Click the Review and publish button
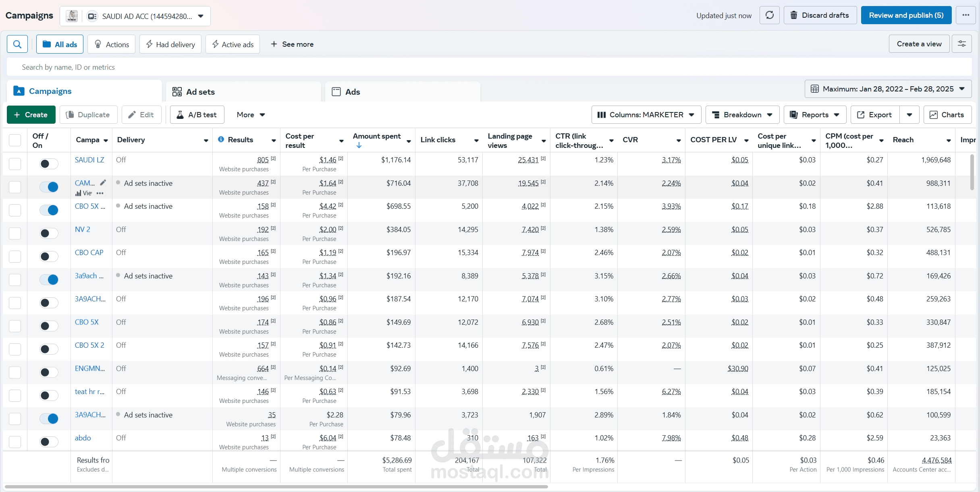 pos(906,15)
